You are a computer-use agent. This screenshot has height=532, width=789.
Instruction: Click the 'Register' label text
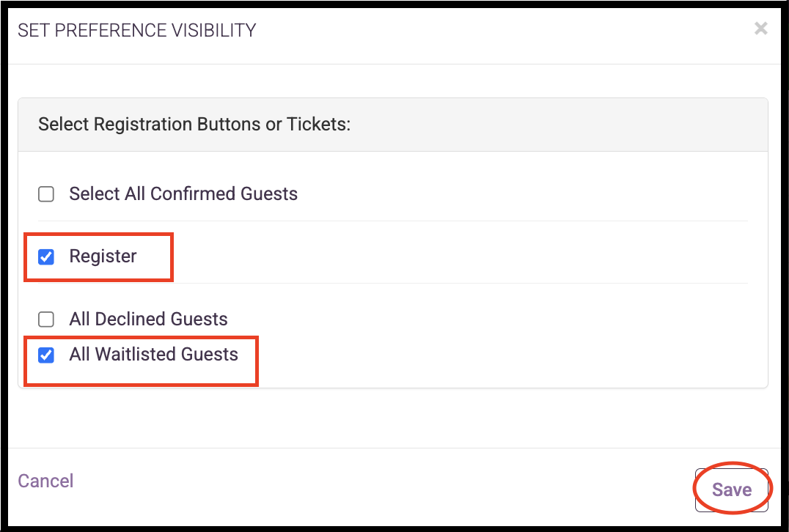pyautogui.click(x=103, y=256)
